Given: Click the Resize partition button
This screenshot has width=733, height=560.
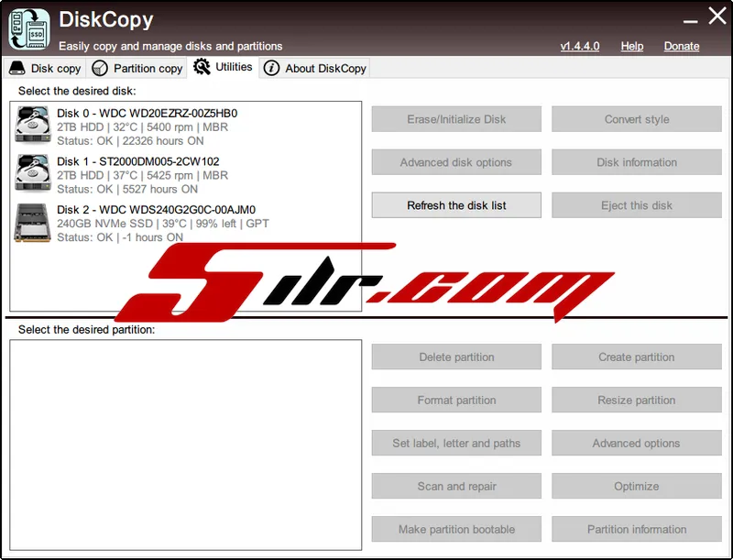Looking at the screenshot, I should tap(637, 401).
